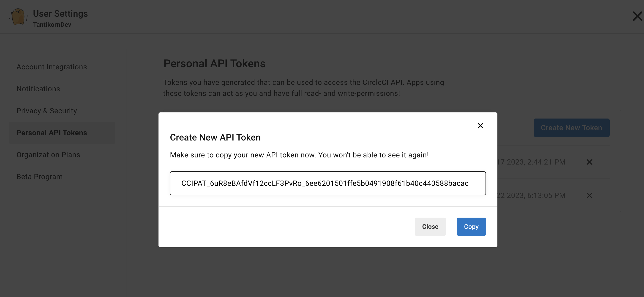Go to Notifications settings

[38, 89]
